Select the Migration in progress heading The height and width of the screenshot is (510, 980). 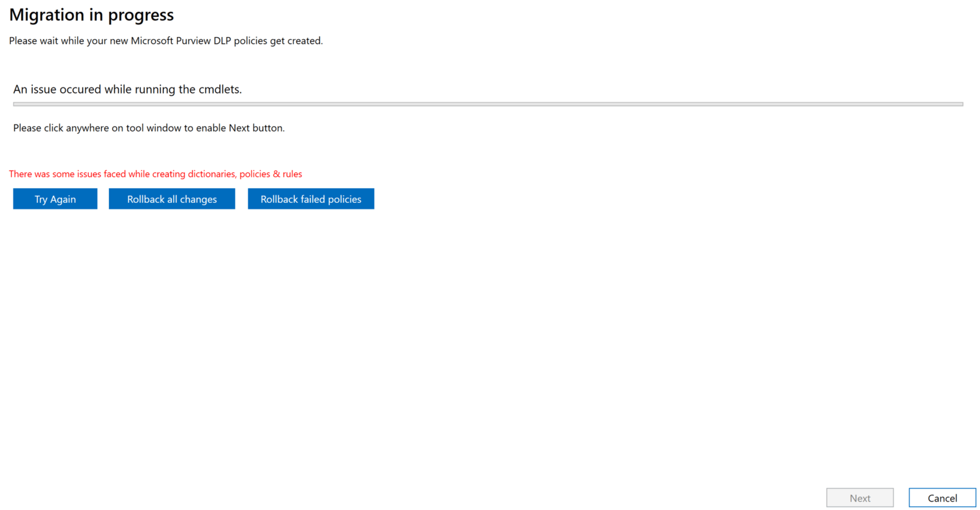coord(91,15)
